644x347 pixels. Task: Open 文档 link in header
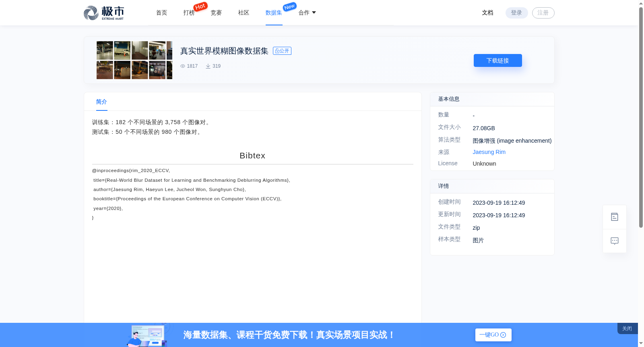tap(487, 13)
